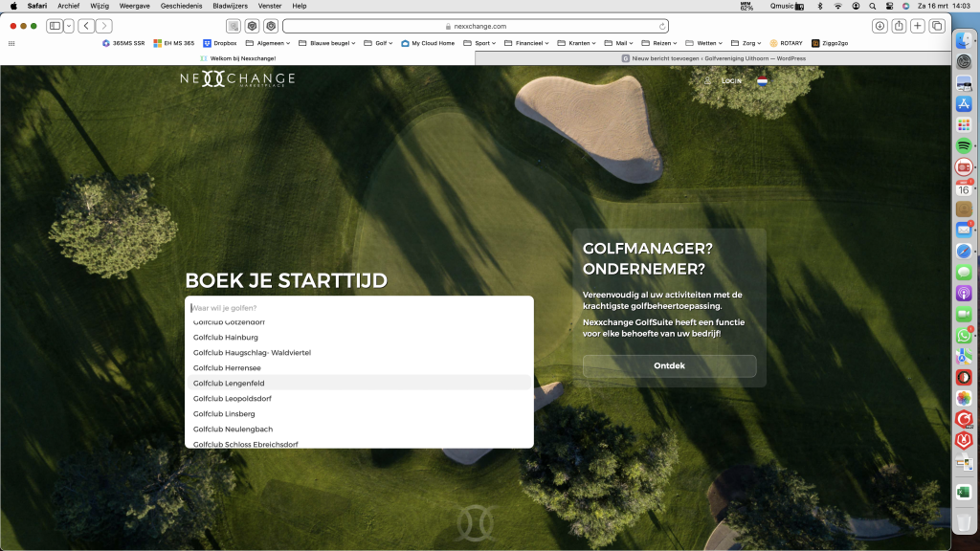Open Spotify from the Dock
Image resolution: width=980 pixels, height=551 pixels.
[964, 145]
